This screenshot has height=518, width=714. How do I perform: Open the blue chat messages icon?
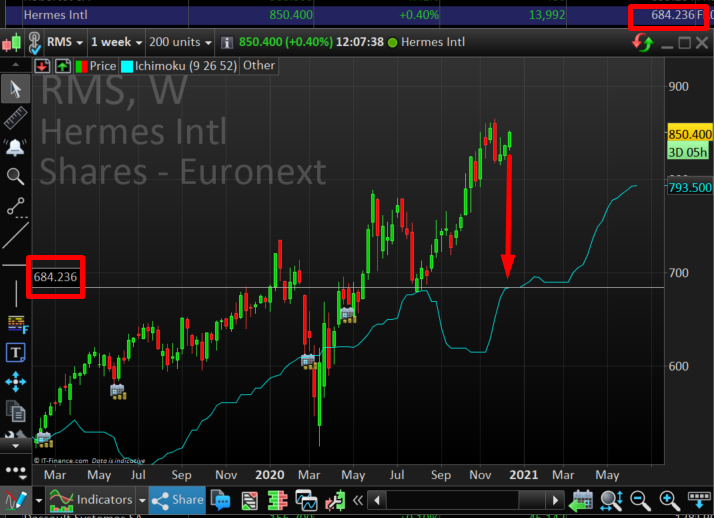pos(221,501)
